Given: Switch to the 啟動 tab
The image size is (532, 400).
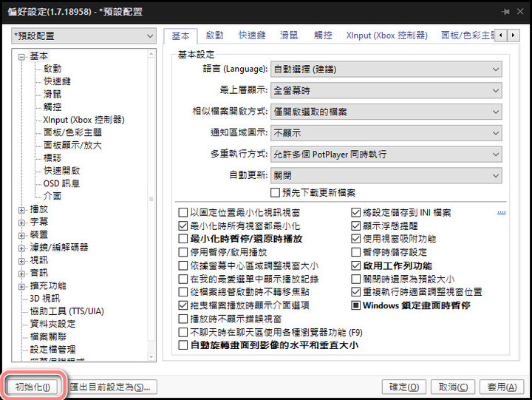Looking at the screenshot, I should [214, 35].
